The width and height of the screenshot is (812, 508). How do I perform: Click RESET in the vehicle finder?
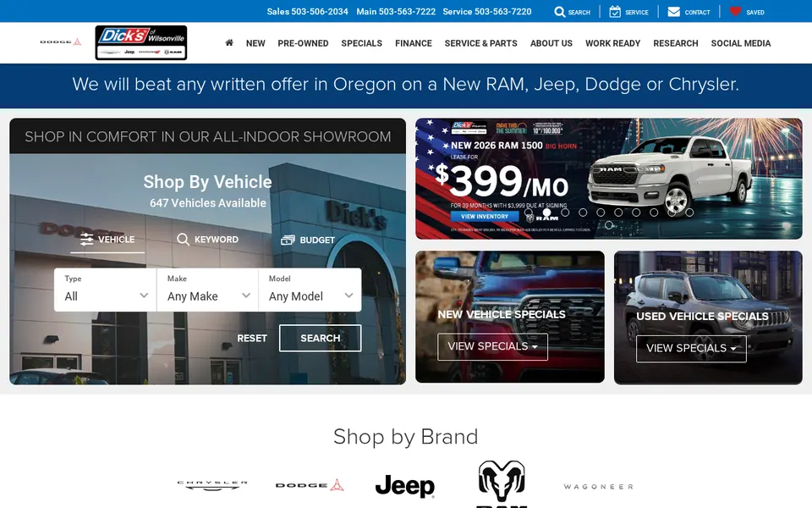point(252,338)
